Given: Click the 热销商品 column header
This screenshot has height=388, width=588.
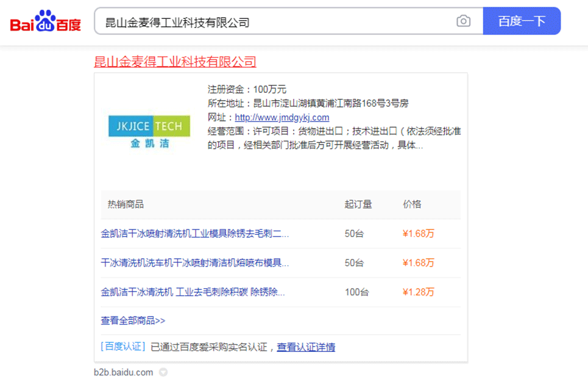Looking at the screenshot, I should tap(126, 204).
